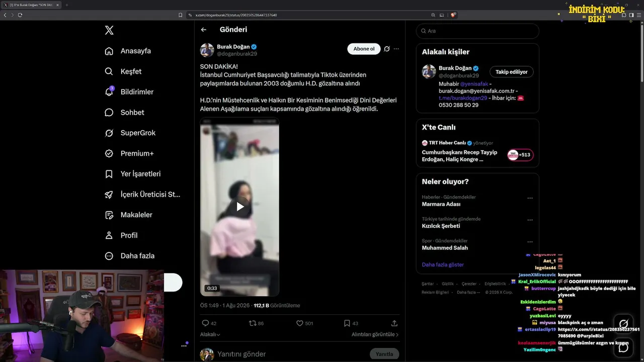Go back using the Gönderi back arrow

click(204, 30)
